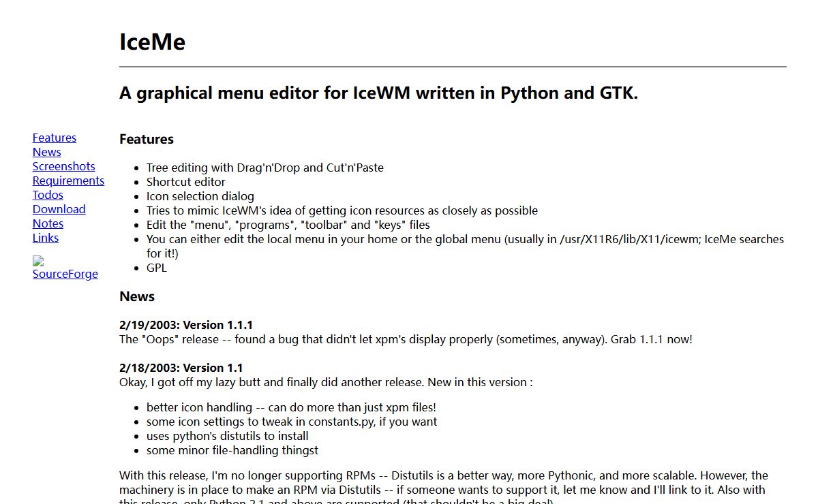Open the Features link in sidebar
This screenshot has height=504, width=818.
55,138
